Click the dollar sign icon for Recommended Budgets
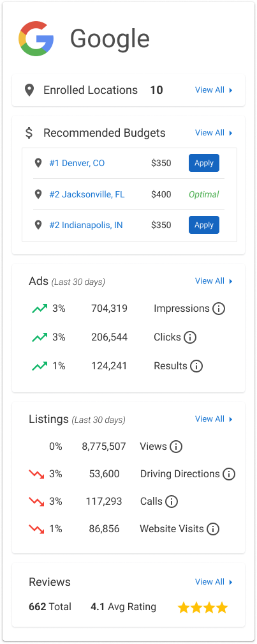This screenshot has width=257, height=644. coord(29,133)
